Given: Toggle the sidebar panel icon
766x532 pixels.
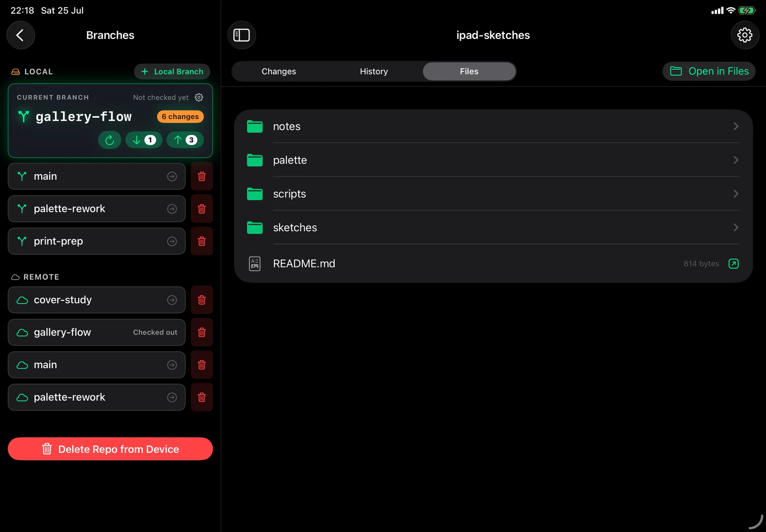Looking at the screenshot, I should click(x=242, y=35).
